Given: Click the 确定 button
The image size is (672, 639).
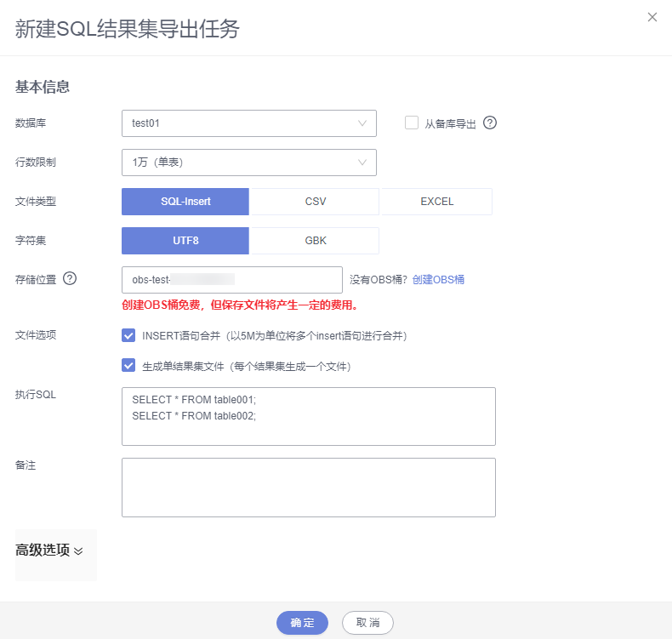Looking at the screenshot, I should (x=302, y=623).
